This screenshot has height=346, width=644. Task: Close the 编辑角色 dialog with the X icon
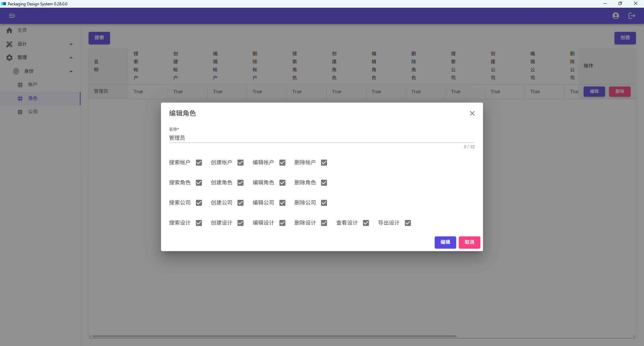tap(472, 113)
